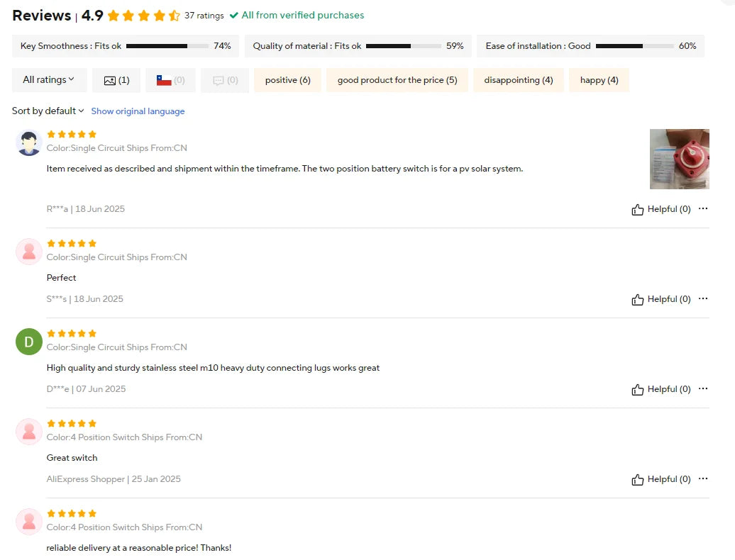The width and height of the screenshot is (735, 560).
Task: Click the green D avatar of D***e
Action: 29,342
